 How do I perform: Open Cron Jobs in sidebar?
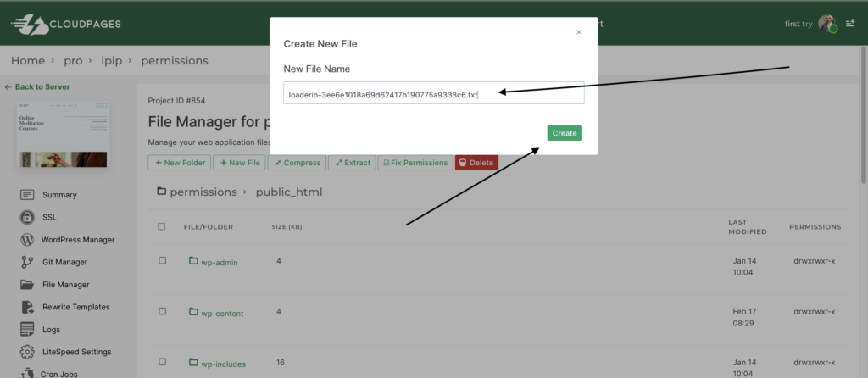point(59,374)
